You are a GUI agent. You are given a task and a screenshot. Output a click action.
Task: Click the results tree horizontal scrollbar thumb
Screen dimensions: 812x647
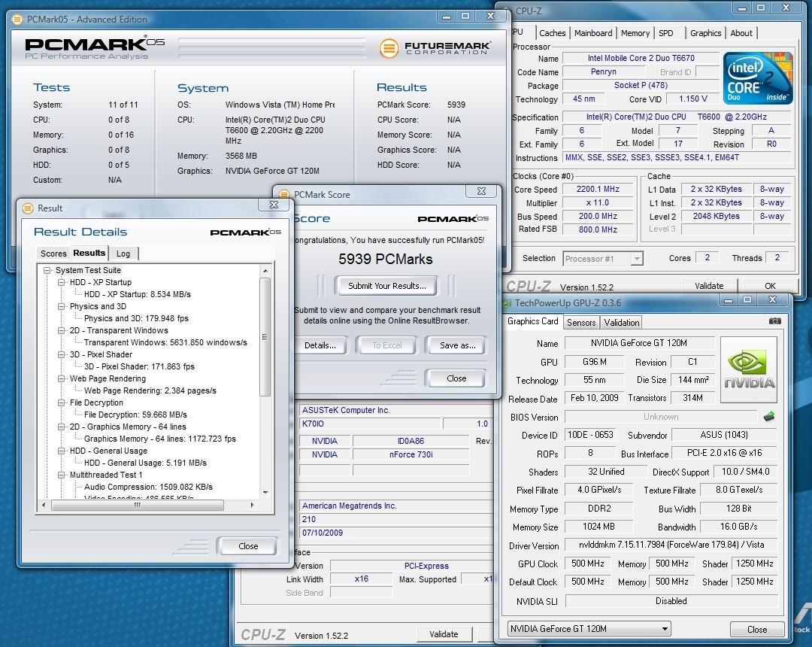point(138,505)
